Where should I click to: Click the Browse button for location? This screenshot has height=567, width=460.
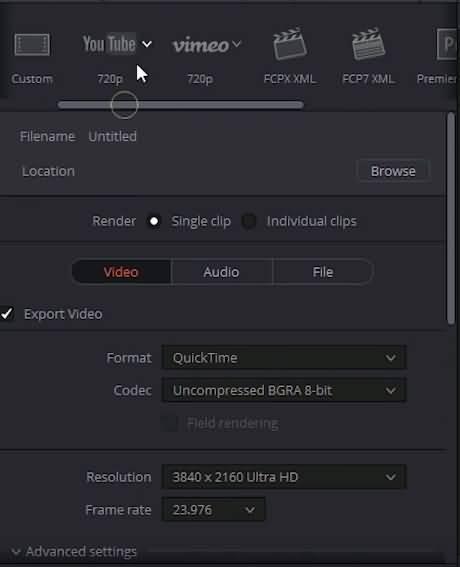pos(393,171)
